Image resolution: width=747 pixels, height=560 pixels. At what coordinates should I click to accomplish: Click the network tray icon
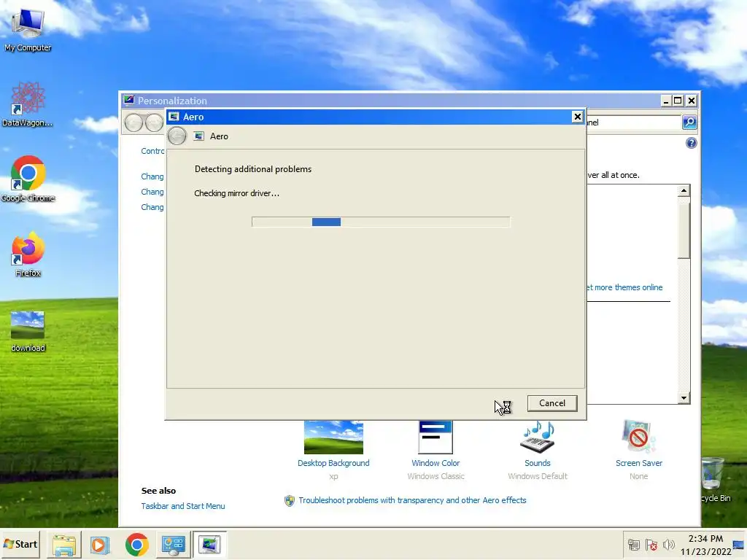tap(634, 545)
